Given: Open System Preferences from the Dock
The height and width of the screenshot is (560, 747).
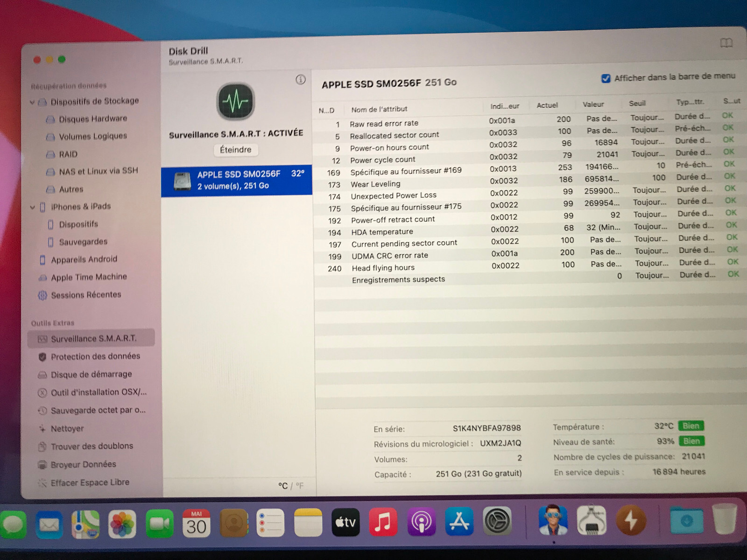Looking at the screenshot, I should (497, 521).
